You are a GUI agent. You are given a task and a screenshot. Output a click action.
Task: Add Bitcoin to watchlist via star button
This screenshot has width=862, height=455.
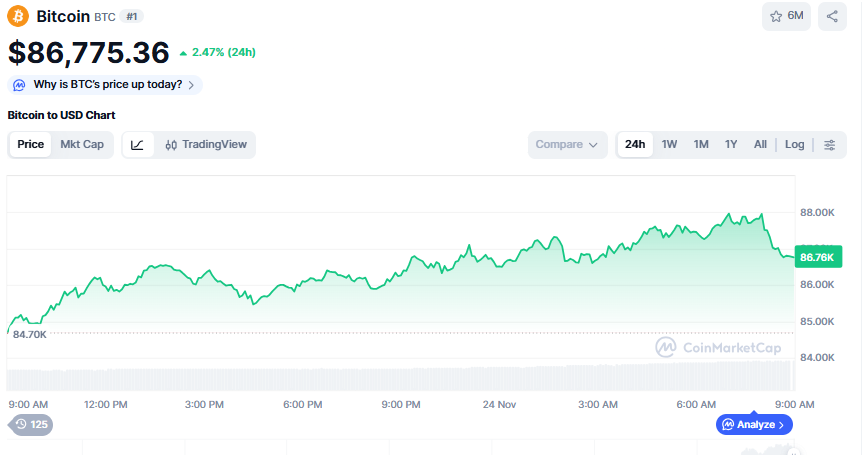point(786,16)
